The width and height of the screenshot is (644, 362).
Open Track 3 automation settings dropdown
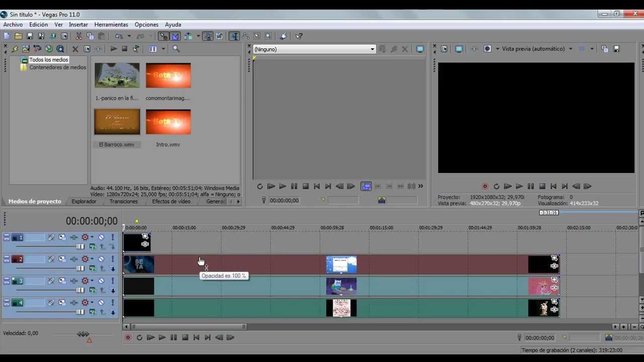click(92, 281)
